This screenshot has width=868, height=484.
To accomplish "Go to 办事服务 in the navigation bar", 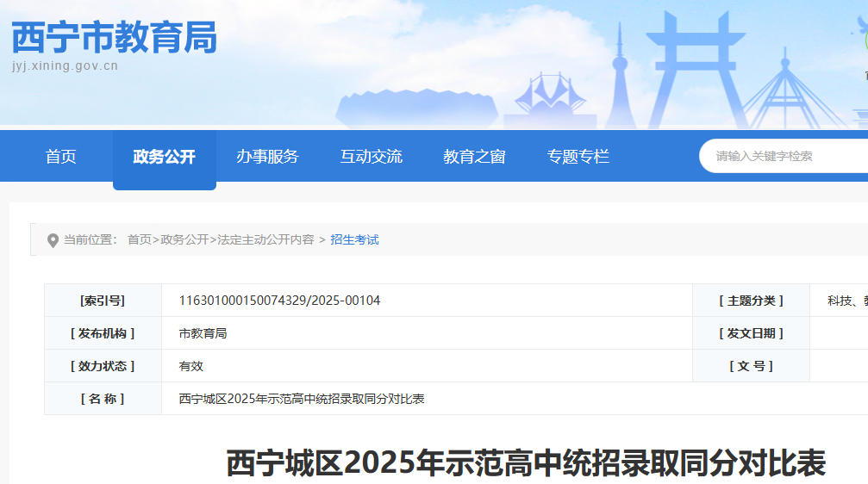I will click(x=267, y=157).
